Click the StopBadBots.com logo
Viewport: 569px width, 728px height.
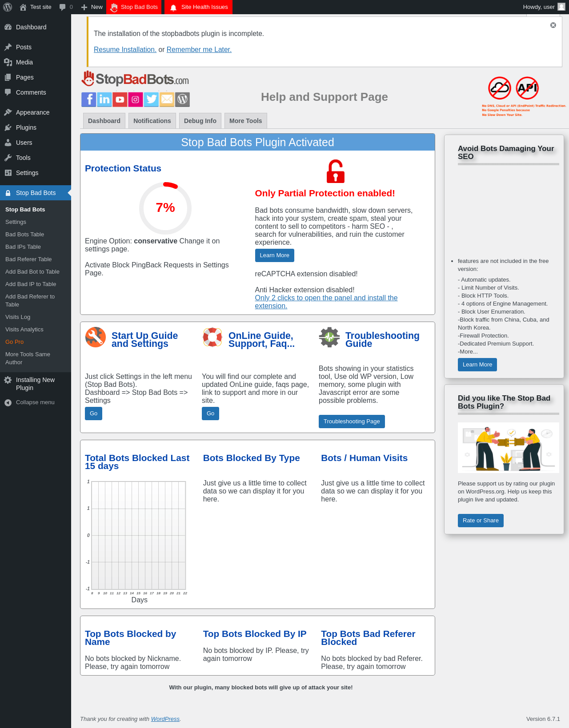tap(135, 79)
